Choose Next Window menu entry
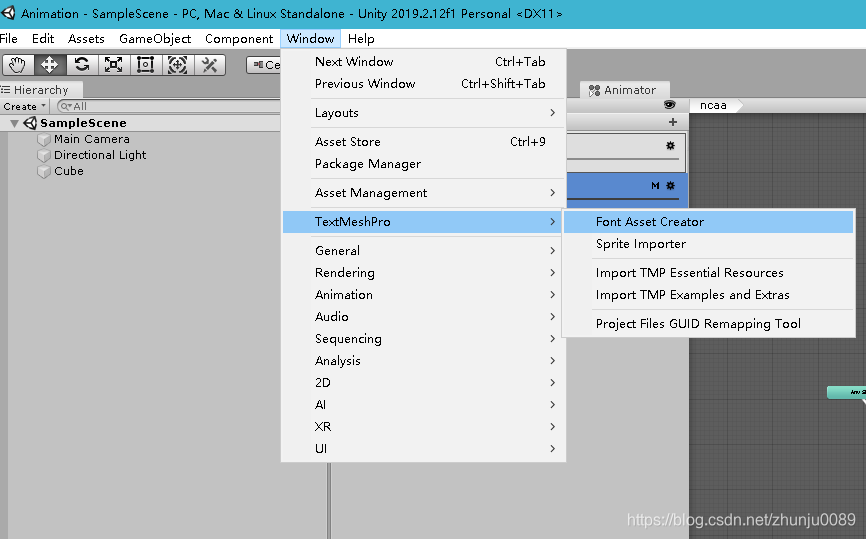Screen dimensions: 866x539 click(424, 62)
